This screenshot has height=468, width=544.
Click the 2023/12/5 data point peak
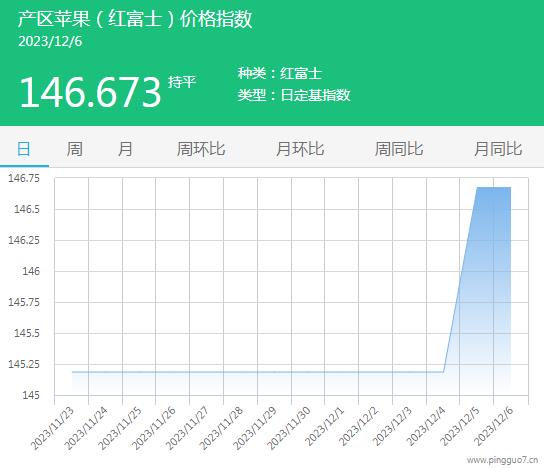(477, 187)
